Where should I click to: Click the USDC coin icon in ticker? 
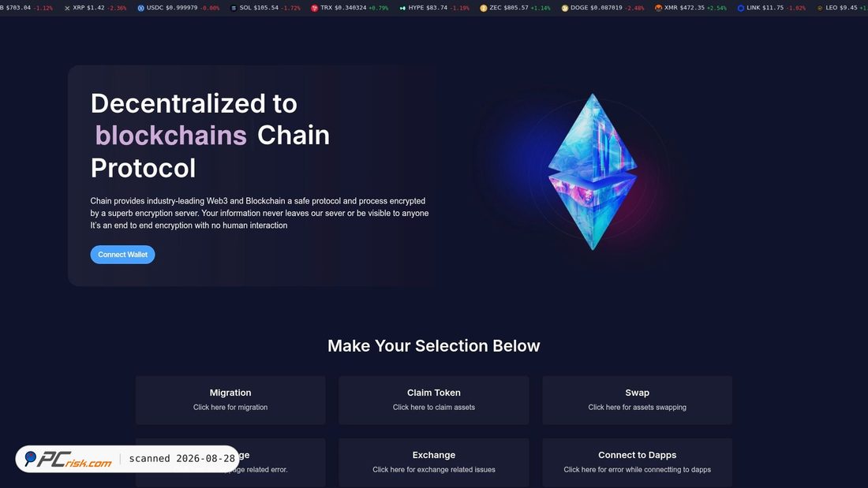(x=140, y=9)
